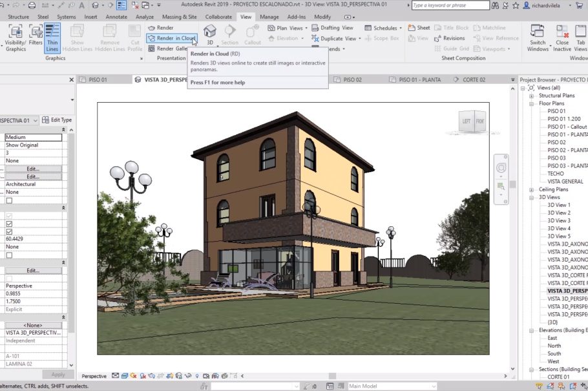Toggle Thin Lines display

tap(52, 38)
